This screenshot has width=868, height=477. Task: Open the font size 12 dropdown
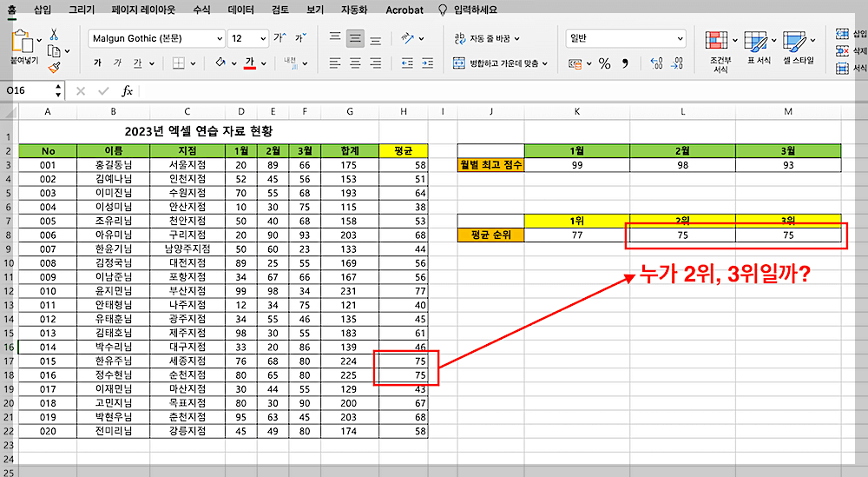pyautogui.click(x=263, y=39)
